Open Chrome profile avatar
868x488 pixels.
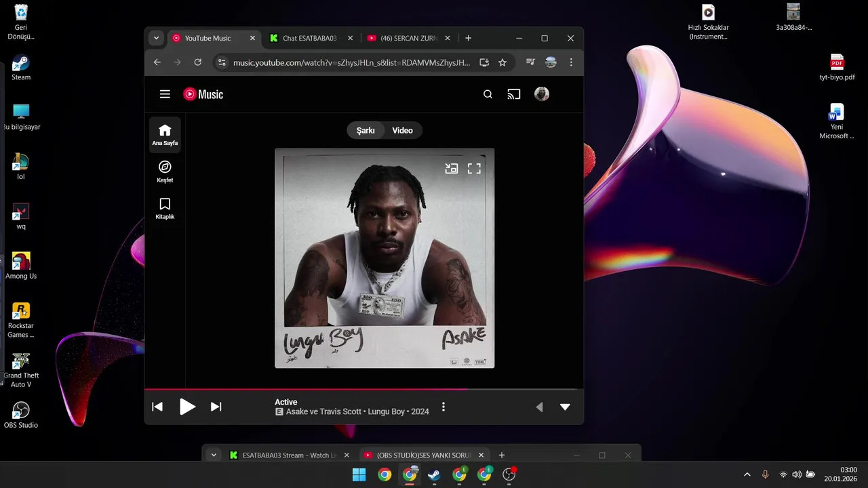coord(551,62)
